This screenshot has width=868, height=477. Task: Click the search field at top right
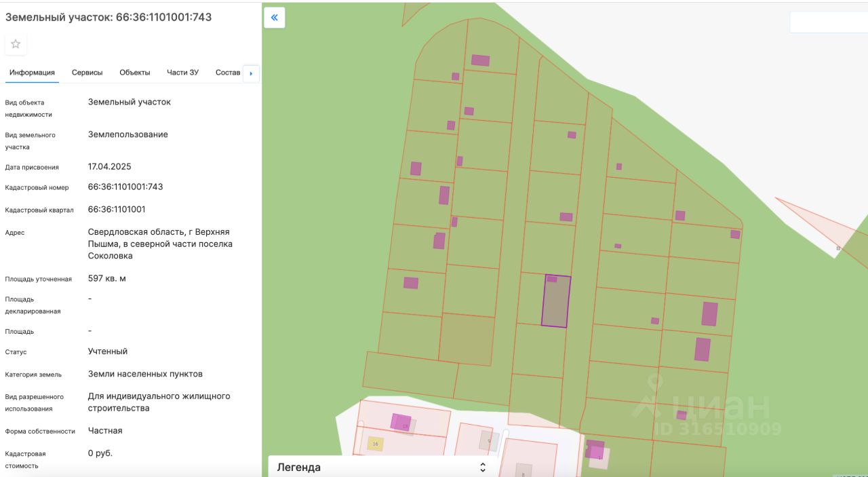(x=827, y=22)
